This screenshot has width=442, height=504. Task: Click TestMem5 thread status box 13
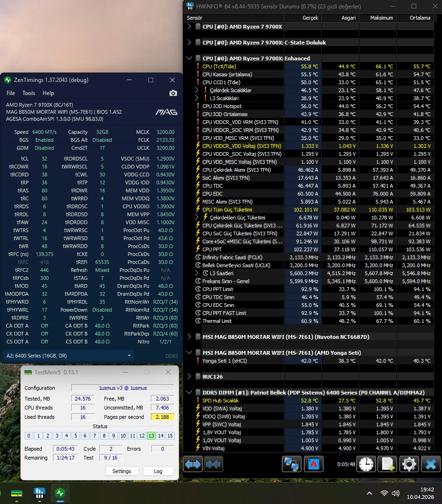point(151,436)
